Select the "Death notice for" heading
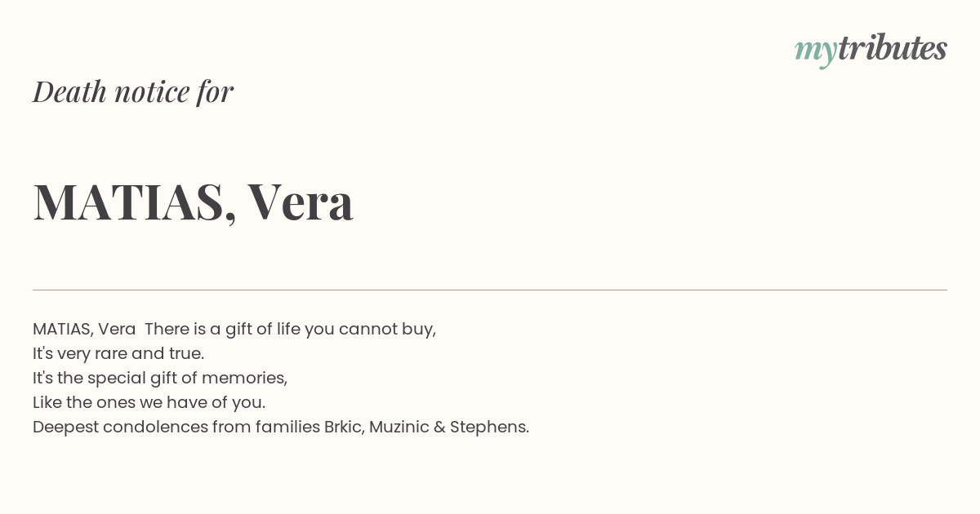This screenshot has height=514, width=980. (x=133, y=91)
